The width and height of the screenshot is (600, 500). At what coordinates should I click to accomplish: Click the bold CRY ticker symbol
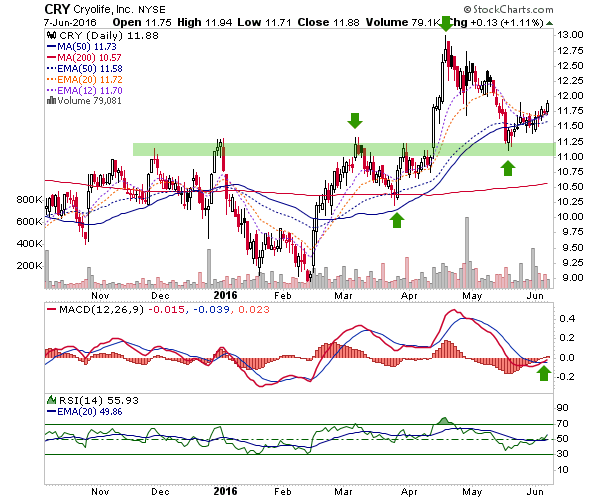click(x=57, y=9)
